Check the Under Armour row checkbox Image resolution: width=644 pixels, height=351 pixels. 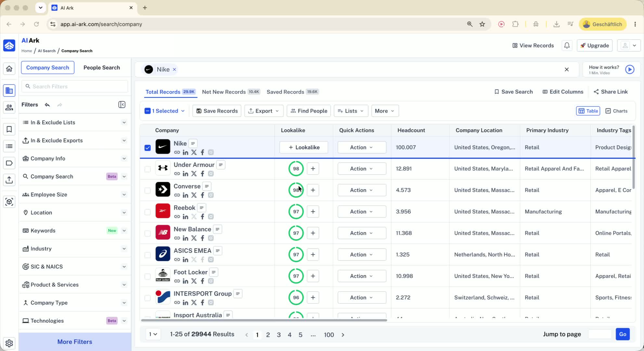tap(148, 169)
